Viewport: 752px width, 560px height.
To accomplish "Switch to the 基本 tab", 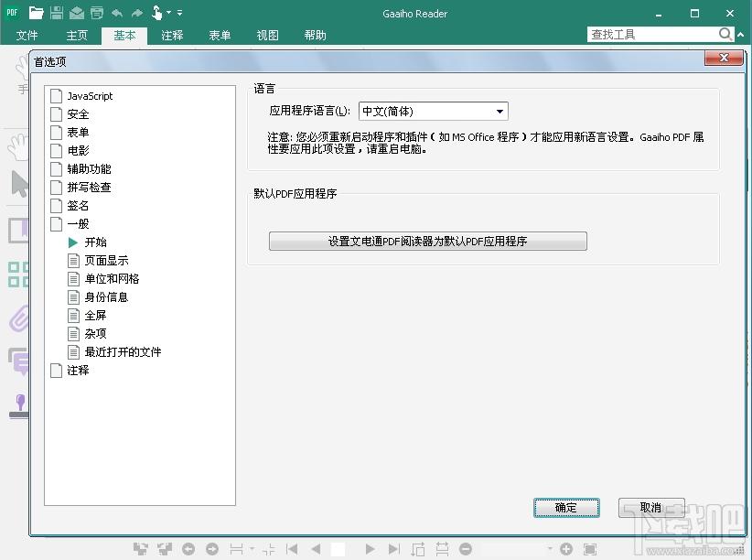I will point(124,36).
